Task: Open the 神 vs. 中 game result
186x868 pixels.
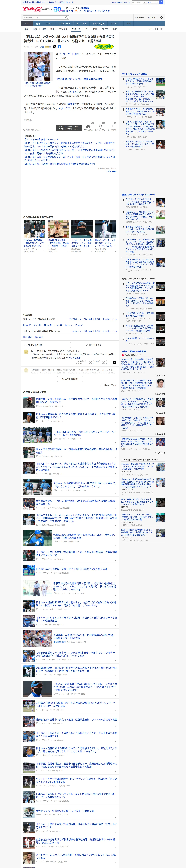Action: point(48,325)
